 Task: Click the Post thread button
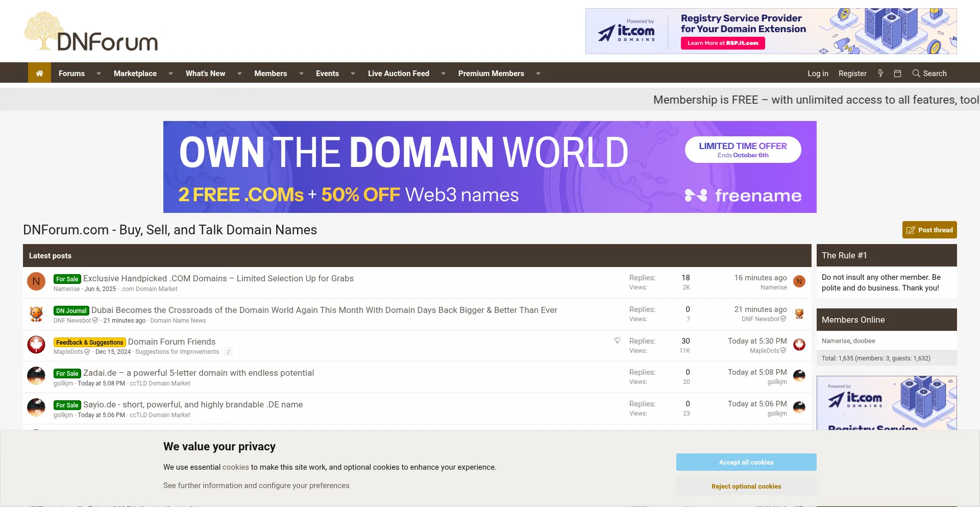pos(929,230)
